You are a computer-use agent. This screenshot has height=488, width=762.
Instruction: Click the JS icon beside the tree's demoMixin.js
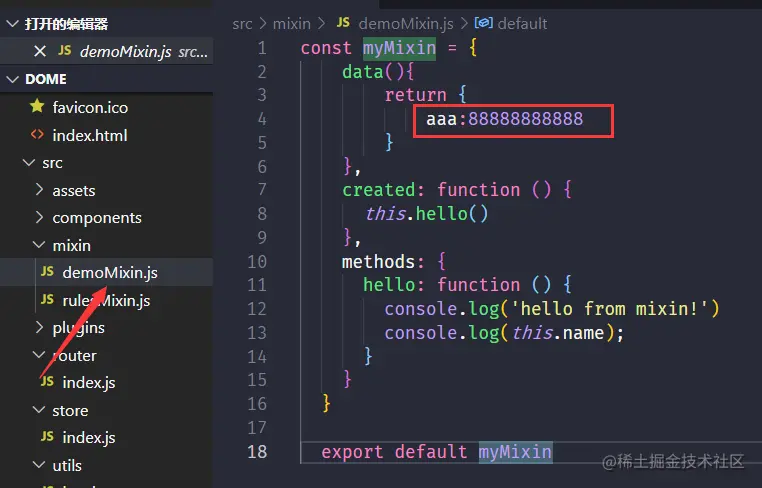(47, 271)
